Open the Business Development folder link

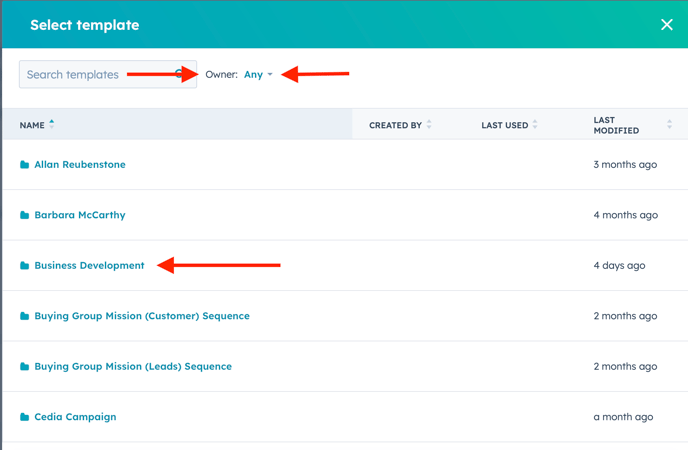pos(89,266)
